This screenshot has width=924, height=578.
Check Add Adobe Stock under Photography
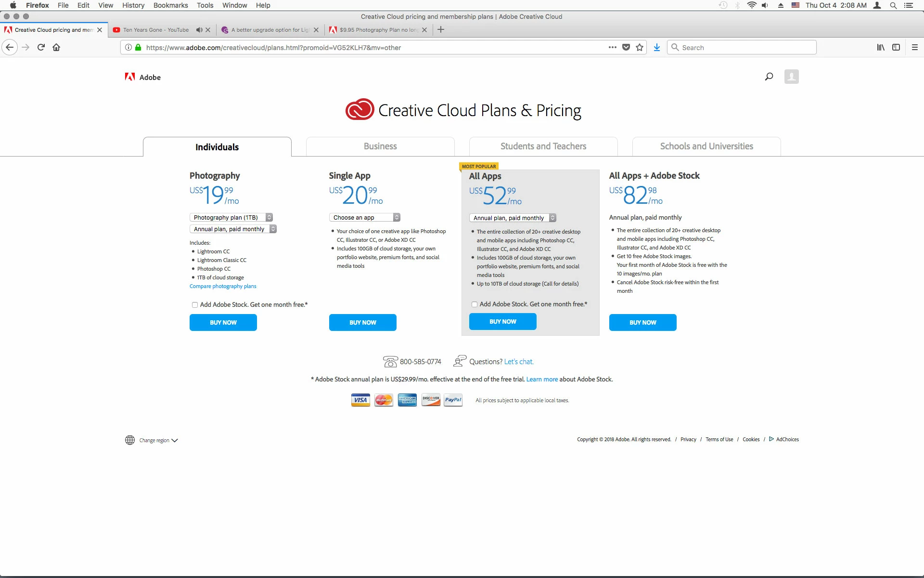coord(195,305)
